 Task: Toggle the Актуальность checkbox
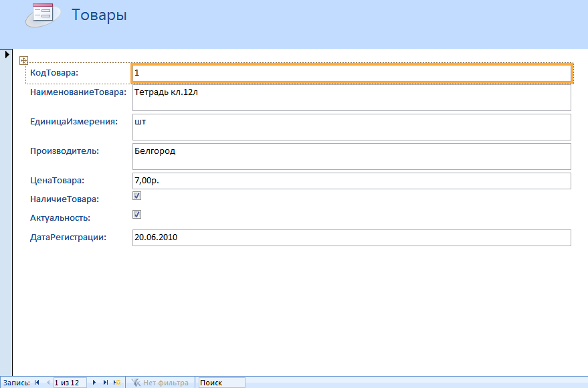137,215
